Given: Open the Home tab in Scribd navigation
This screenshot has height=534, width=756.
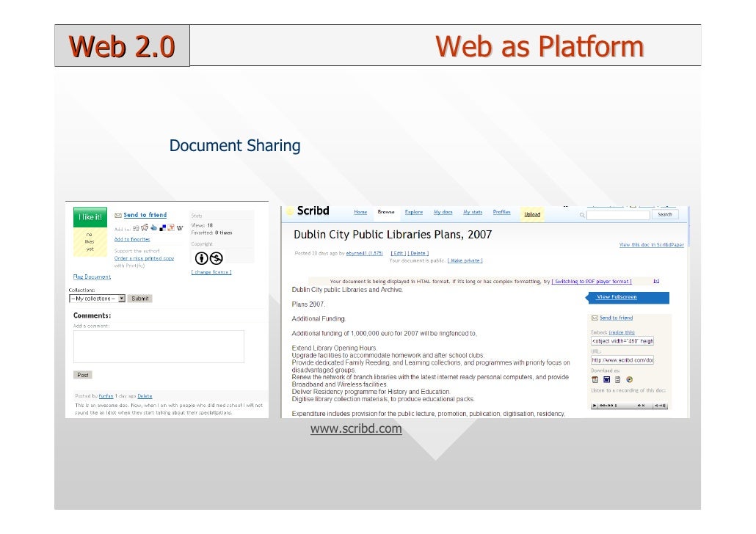Looking at the screenshot, I should (x=360, y=212).
